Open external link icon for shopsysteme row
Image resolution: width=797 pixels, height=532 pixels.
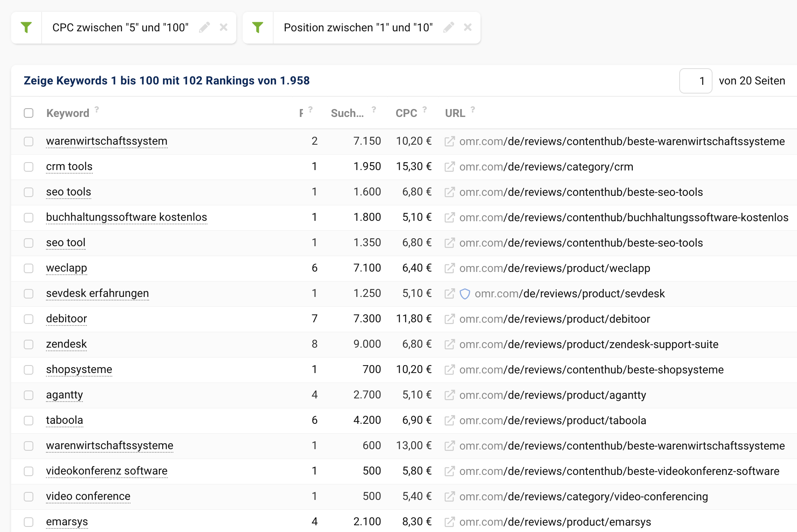449,370
